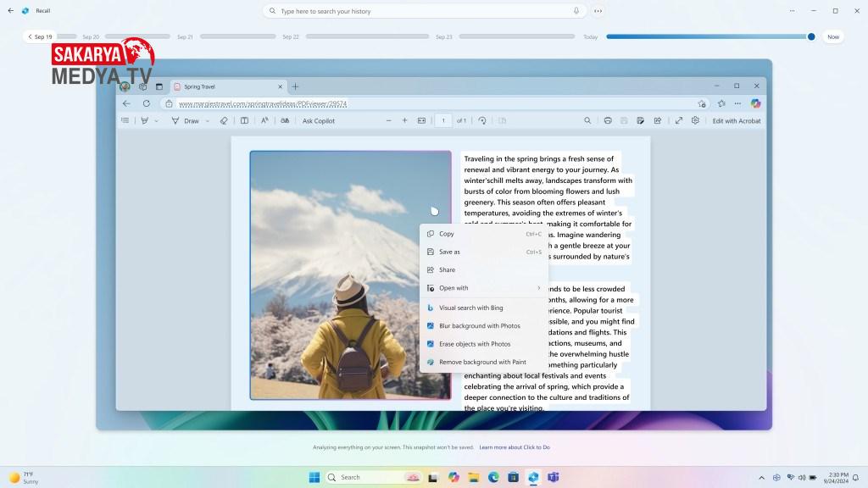Zoom in with the plus icon
868x488 pixels.
(404, 121)
